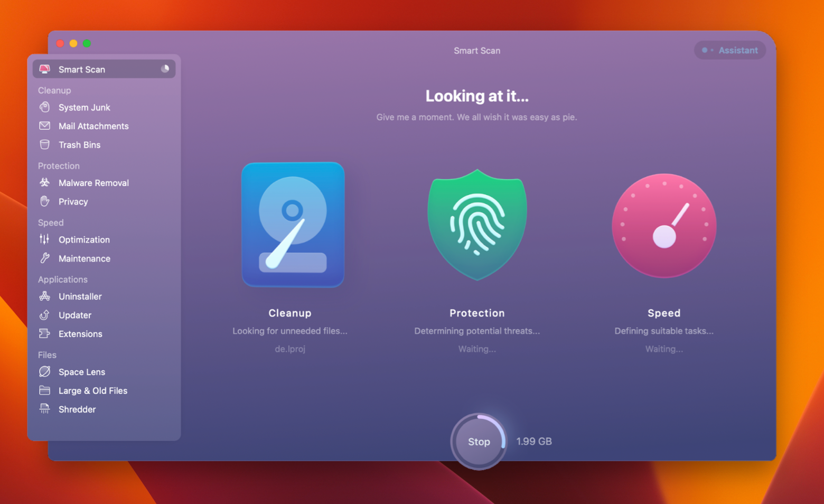
Task: Launch Space Lens
Action: point(81,371)
